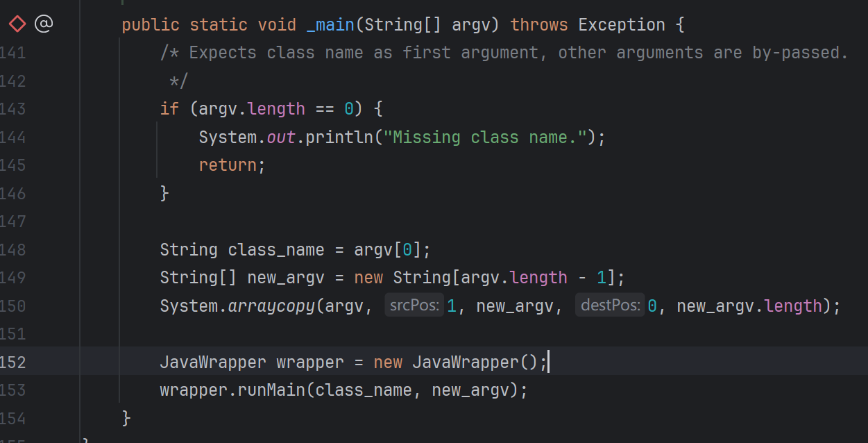Viewport: 868px width, 443px height.
Task: Click the "Missing class name." string literal
Action: coord(490,137)
